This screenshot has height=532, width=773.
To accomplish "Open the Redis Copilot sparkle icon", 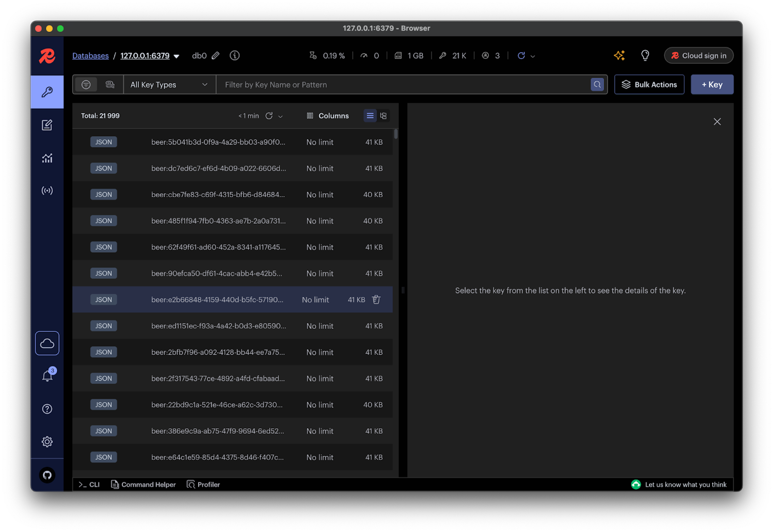I will pos(619,55).
